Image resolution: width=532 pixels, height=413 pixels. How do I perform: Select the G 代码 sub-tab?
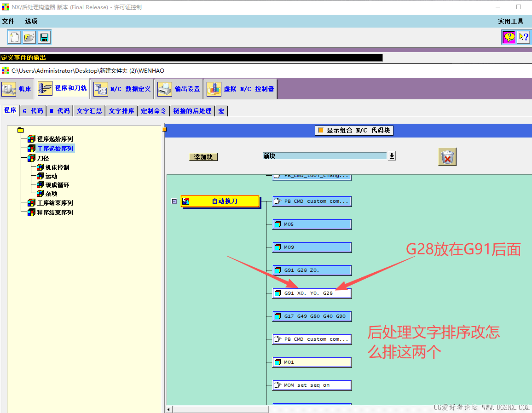pyautogui.click(x=33, y=111)
